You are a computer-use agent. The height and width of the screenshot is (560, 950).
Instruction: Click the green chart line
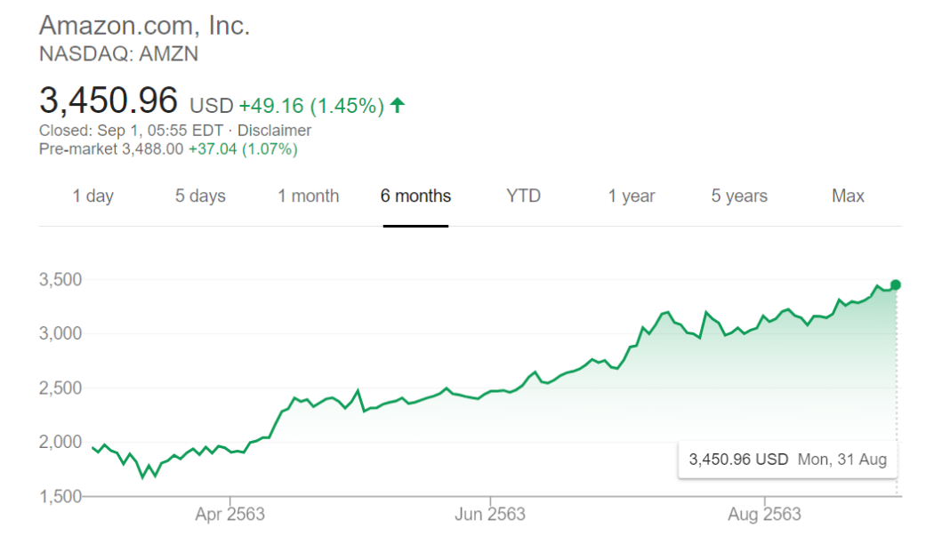point(534,390)
